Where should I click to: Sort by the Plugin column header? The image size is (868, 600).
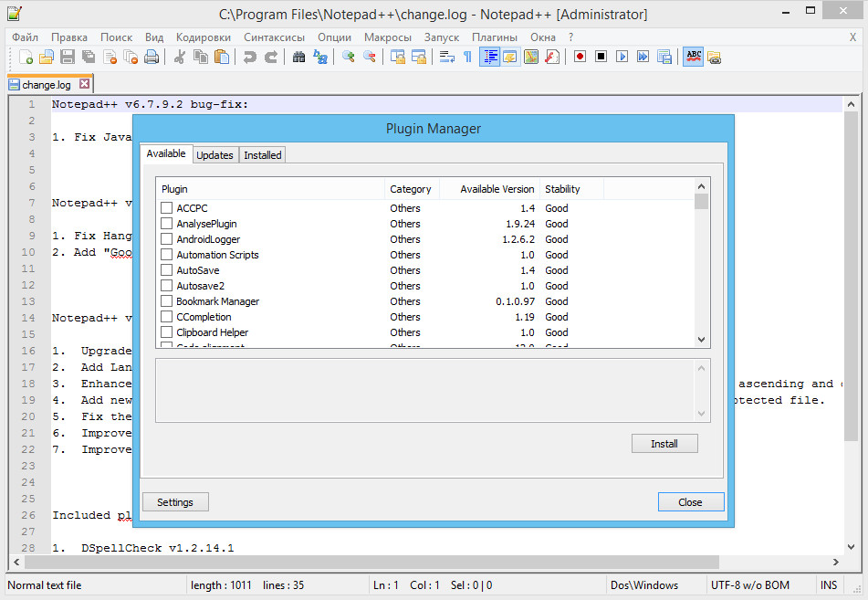(x=271, y=189)
